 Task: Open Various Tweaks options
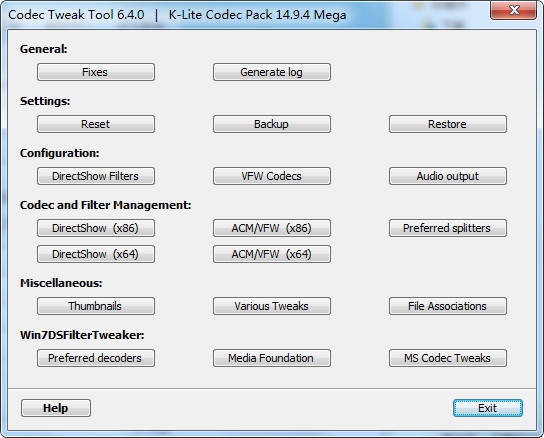pos(272,306)
